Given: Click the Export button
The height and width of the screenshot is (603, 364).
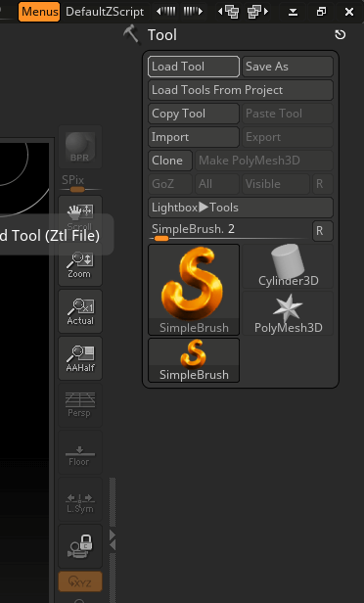Looking at the screenshot, I should point(288,137).
